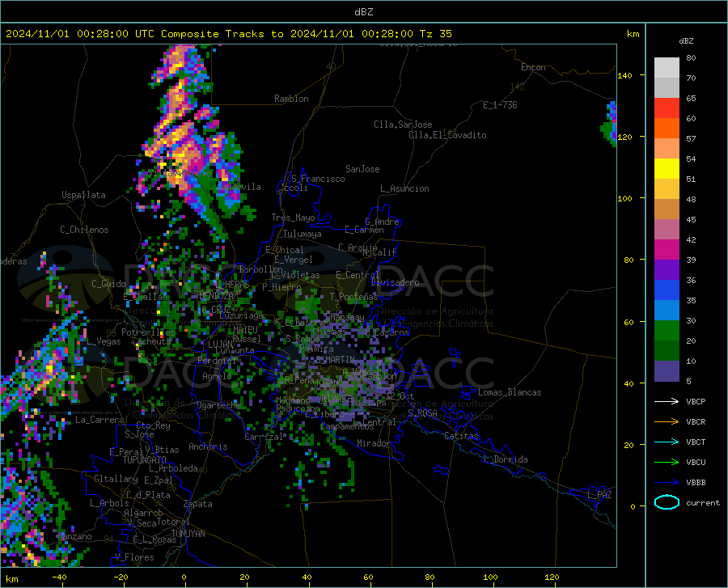Click the white VBCP arrow legend icon

tap(667, 401)
